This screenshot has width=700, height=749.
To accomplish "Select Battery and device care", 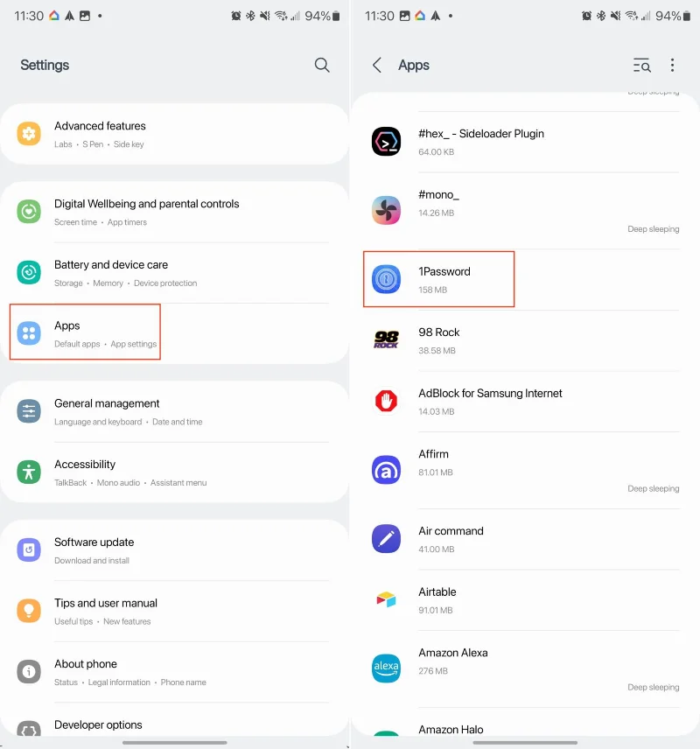I will pos(111,272).
